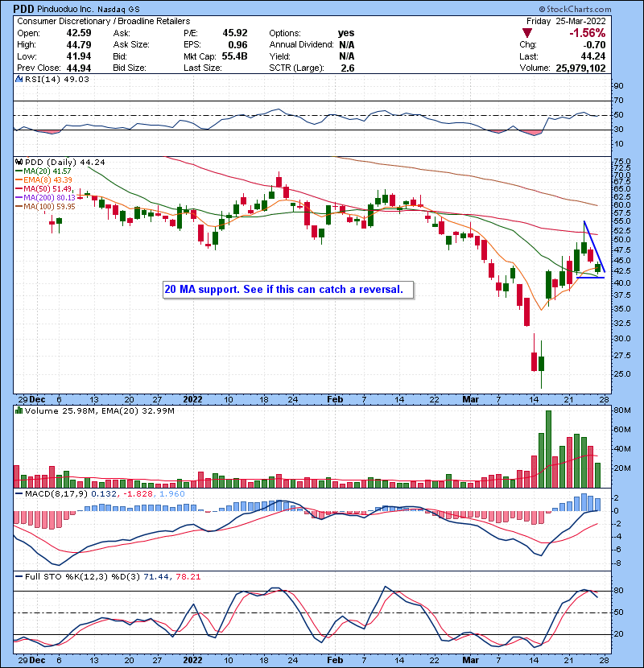The height and width of the screenshot is (668, 644).
Task: Click the SCTR (Large) value 2.6
Action: point(348,68)
